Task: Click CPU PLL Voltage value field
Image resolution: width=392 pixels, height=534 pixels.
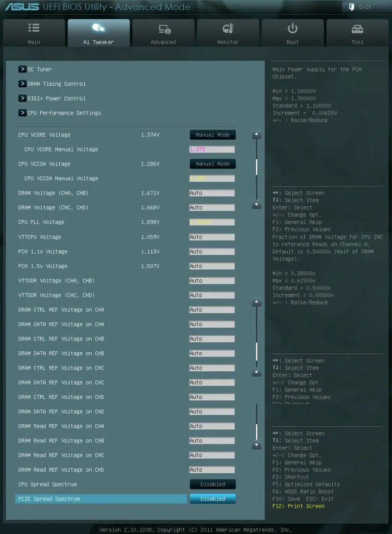Action: coord(212,222)
